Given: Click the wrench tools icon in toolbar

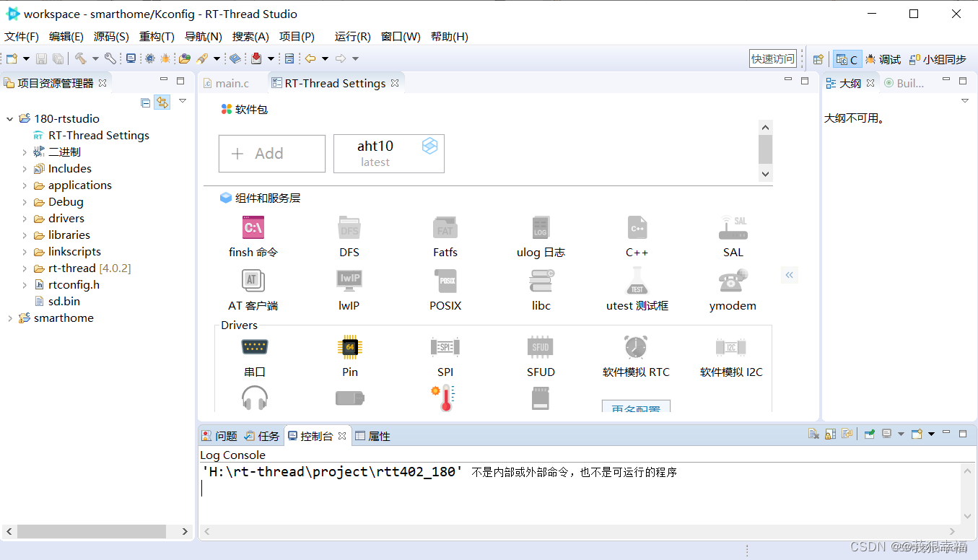Looking at the screenshot, I should pos(110,58).
